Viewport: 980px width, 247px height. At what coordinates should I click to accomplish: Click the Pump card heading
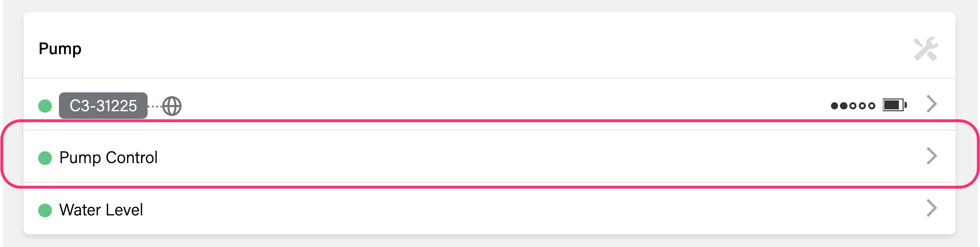point(60,49)
